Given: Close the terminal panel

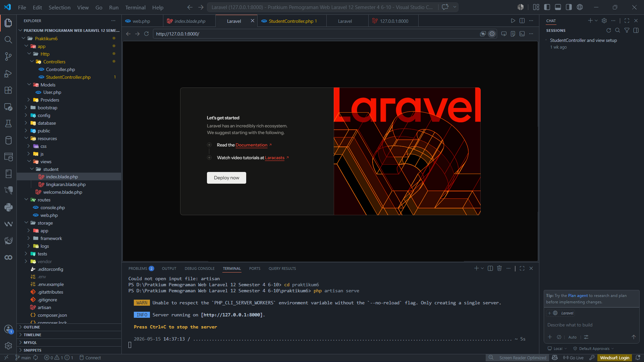Looking at the screenshot, I should (x=531, y=268).
